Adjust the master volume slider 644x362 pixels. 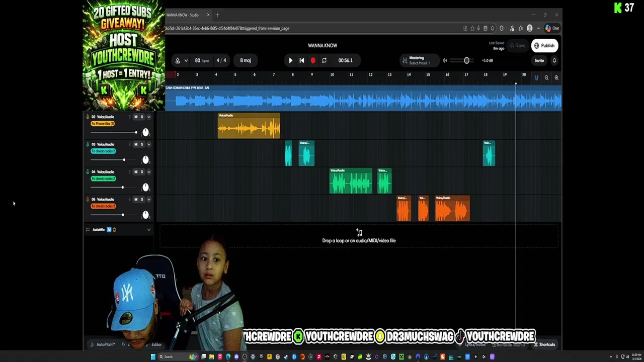[x=463, y=60]
